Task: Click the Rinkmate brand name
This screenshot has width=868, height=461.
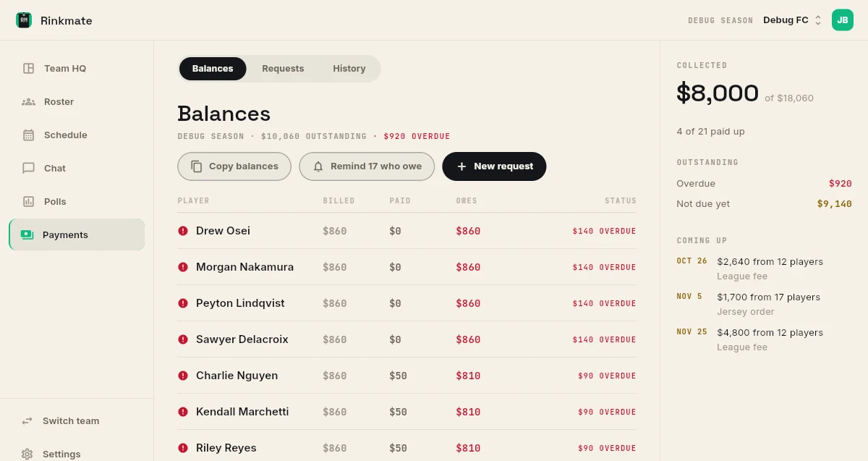Action: [67, 20]
